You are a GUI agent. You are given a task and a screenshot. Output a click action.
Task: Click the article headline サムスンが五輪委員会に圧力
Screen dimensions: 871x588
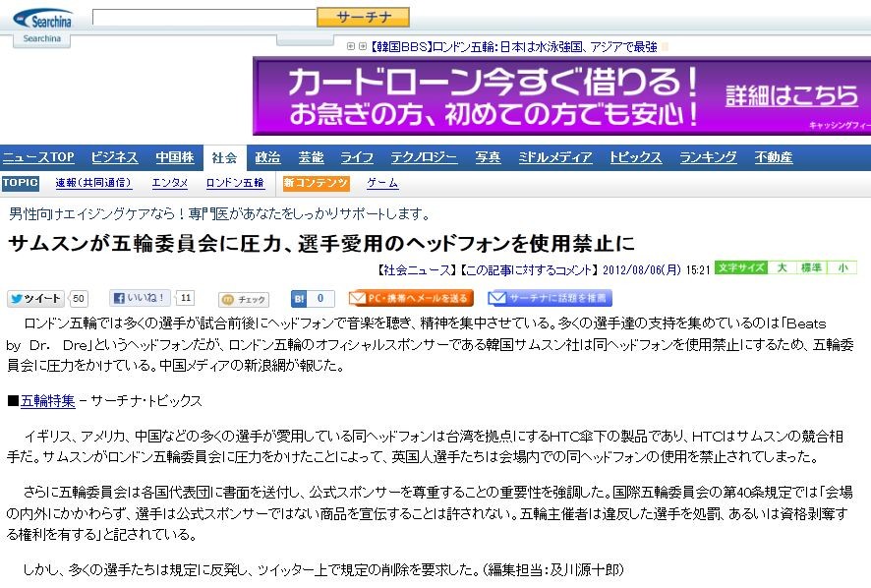(320, 244)
